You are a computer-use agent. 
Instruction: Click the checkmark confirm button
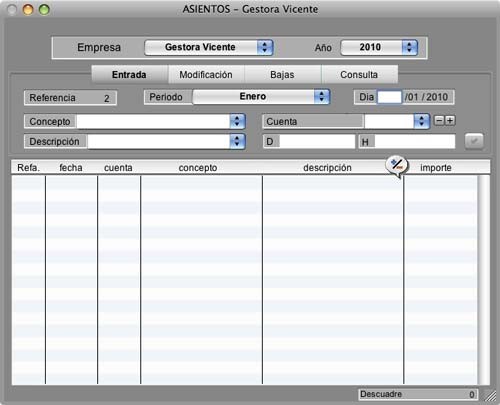point(474,141)
